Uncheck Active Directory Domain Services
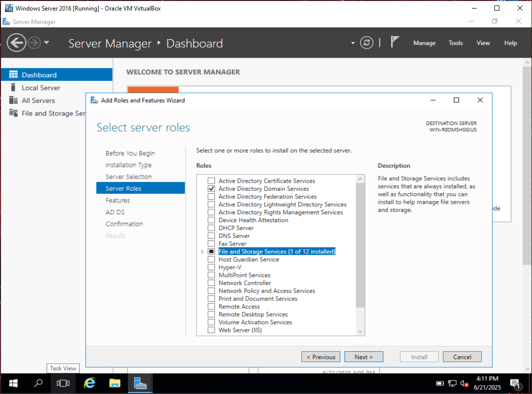This screenshot has width=532, height=394. tap(212, 189)
